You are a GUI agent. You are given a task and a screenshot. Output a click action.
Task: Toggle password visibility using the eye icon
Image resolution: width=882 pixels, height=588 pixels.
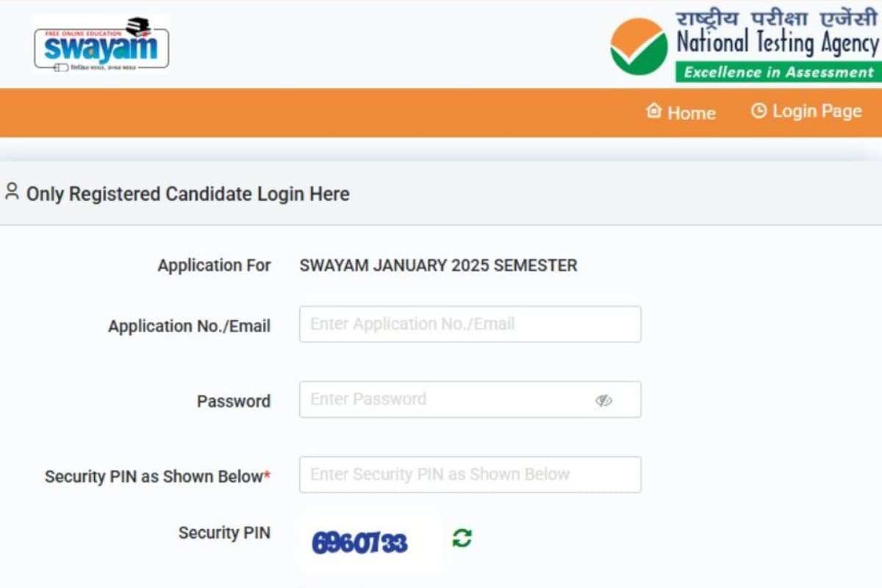pyautogui.click(x=604, y=400)
